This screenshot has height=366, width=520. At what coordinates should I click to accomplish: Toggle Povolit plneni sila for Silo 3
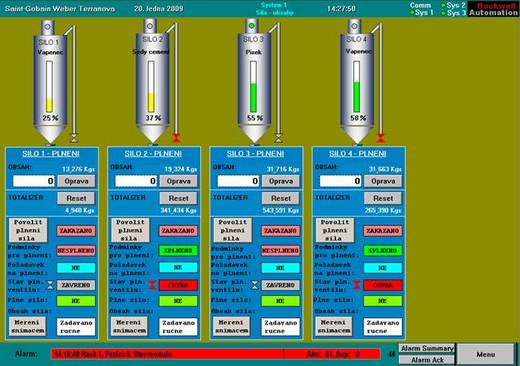click(232, 230)
